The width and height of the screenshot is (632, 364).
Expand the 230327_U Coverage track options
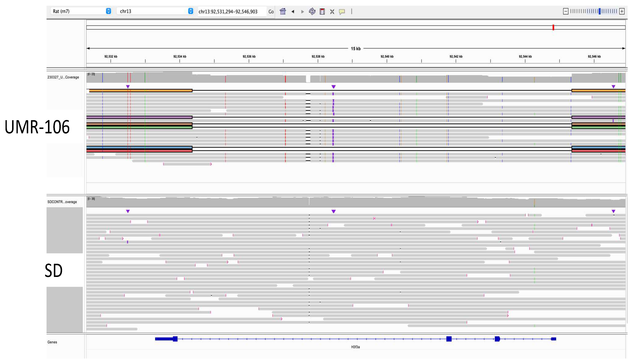tap(64, 78)
